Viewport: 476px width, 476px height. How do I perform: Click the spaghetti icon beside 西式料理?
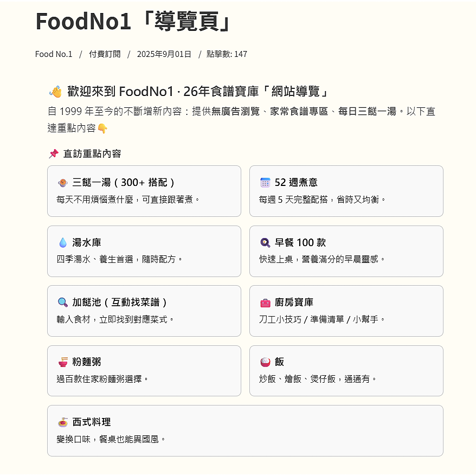pyautogui.click(x=63, y=422)
